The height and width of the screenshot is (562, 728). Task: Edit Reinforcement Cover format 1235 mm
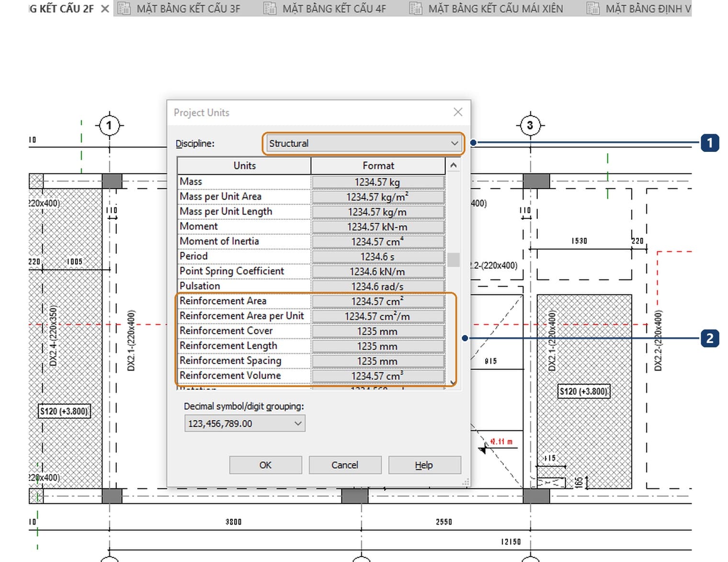pos(378,331)
